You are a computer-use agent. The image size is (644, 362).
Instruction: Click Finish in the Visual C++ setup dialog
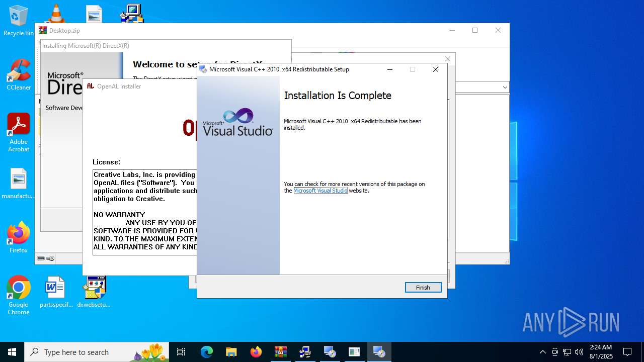point(423,288)
